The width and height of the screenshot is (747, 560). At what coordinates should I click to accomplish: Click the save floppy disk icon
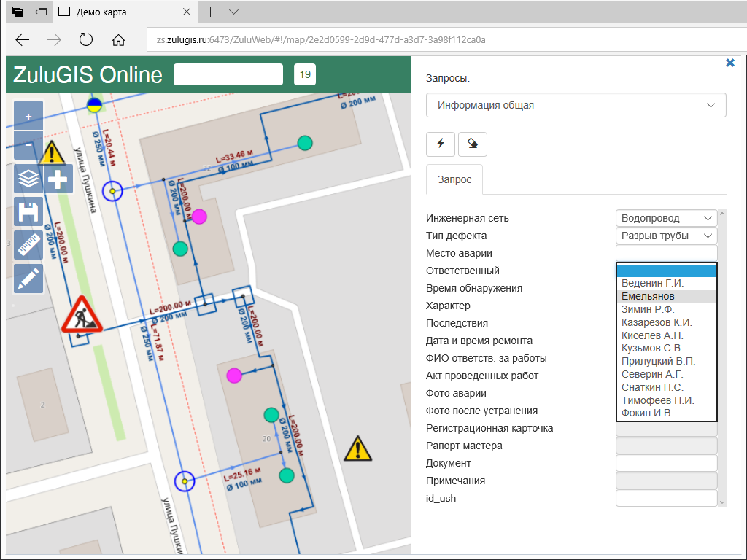click(28, 213)
